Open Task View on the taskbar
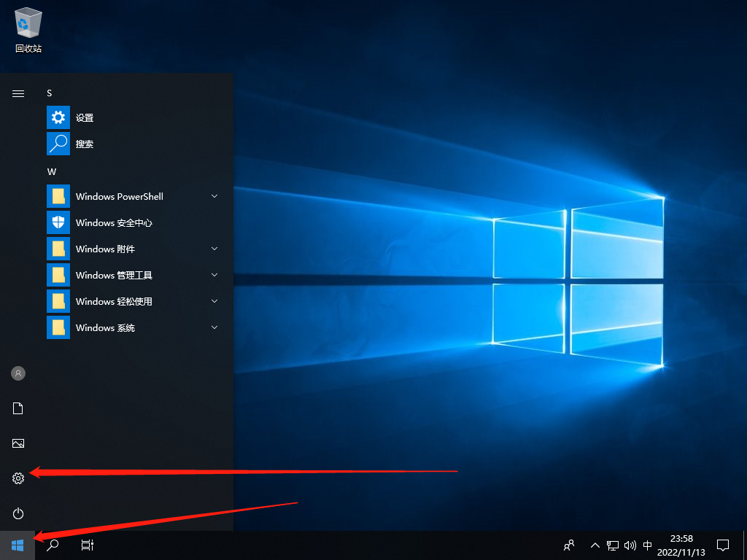747x560 pixels. 88,545
